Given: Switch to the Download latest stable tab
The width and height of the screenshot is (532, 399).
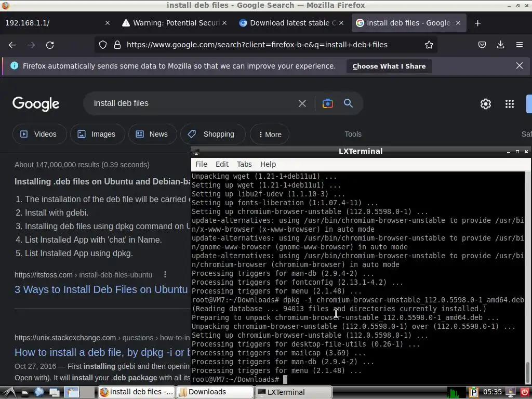Looking at the screenshot, I should pyautogui.click(x=291, y=23).
